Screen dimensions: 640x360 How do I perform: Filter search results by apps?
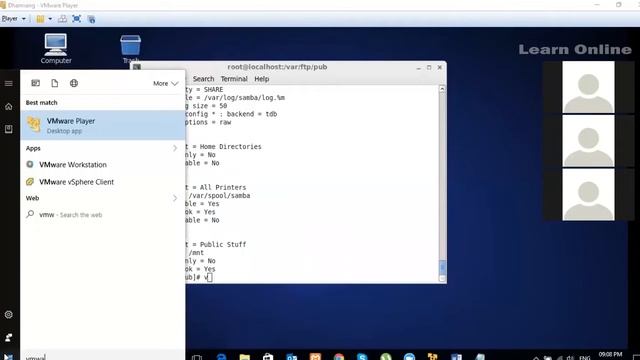(36, 83)
